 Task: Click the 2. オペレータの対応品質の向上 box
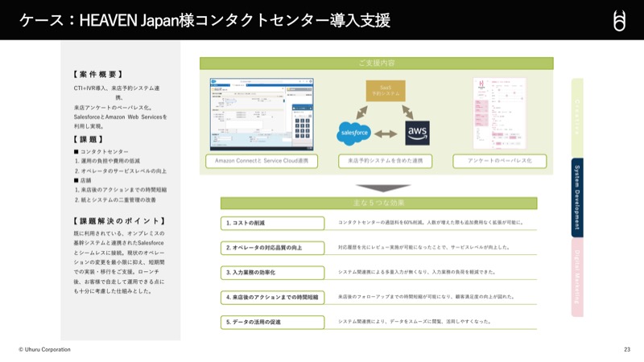click(272, 248)
